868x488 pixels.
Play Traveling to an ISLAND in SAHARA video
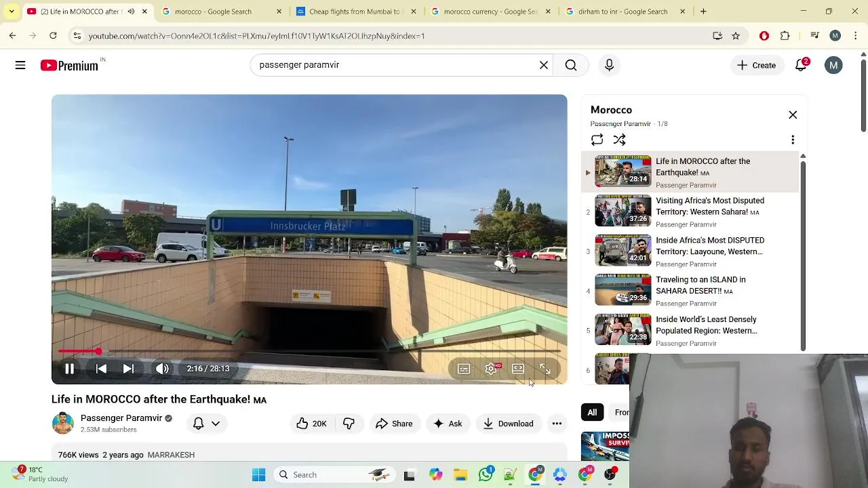(x=690, y=291)
